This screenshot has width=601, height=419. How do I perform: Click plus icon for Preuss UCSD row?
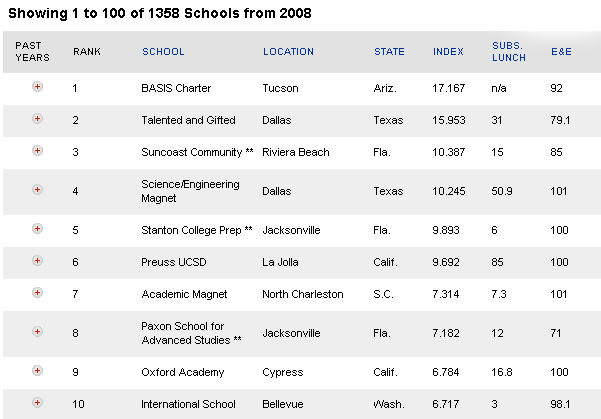click(x=37, y=261)
